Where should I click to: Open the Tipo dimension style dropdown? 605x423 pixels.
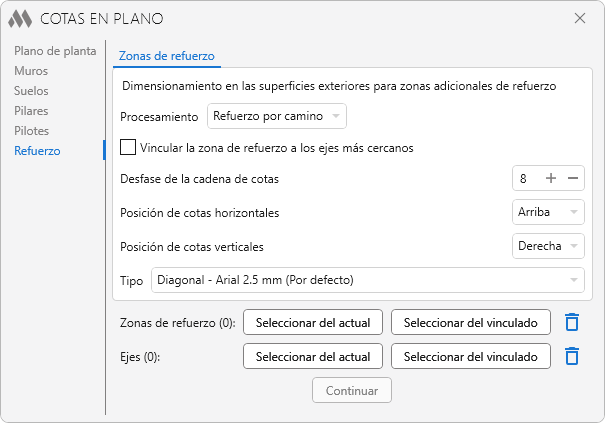click(x=368, y=280)
